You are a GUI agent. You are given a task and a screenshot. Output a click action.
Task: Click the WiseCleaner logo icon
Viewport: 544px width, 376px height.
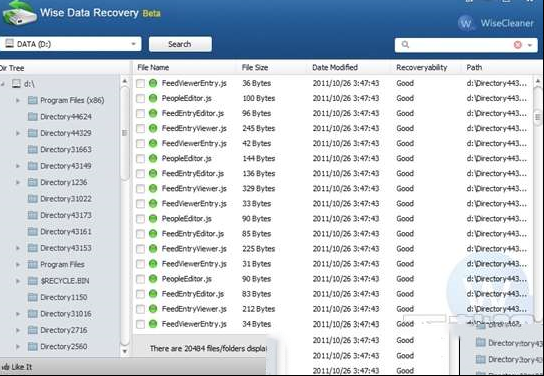(466, 23)
